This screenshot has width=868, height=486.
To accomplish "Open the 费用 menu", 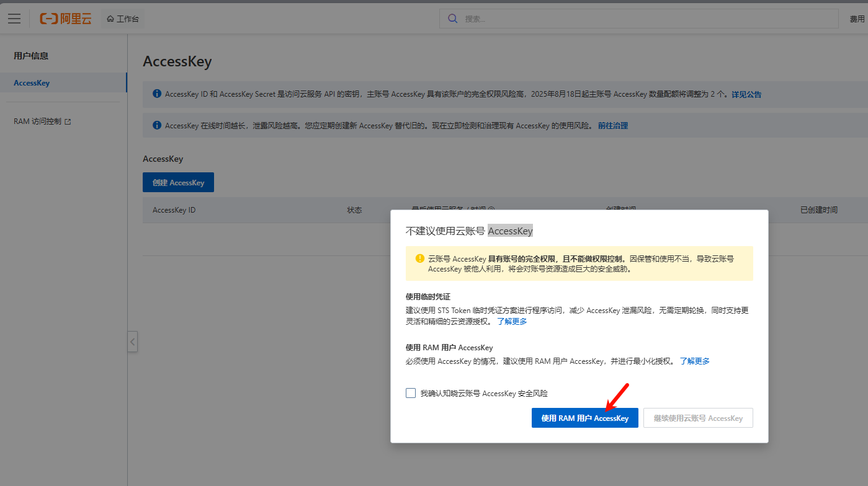I will 857,19.
